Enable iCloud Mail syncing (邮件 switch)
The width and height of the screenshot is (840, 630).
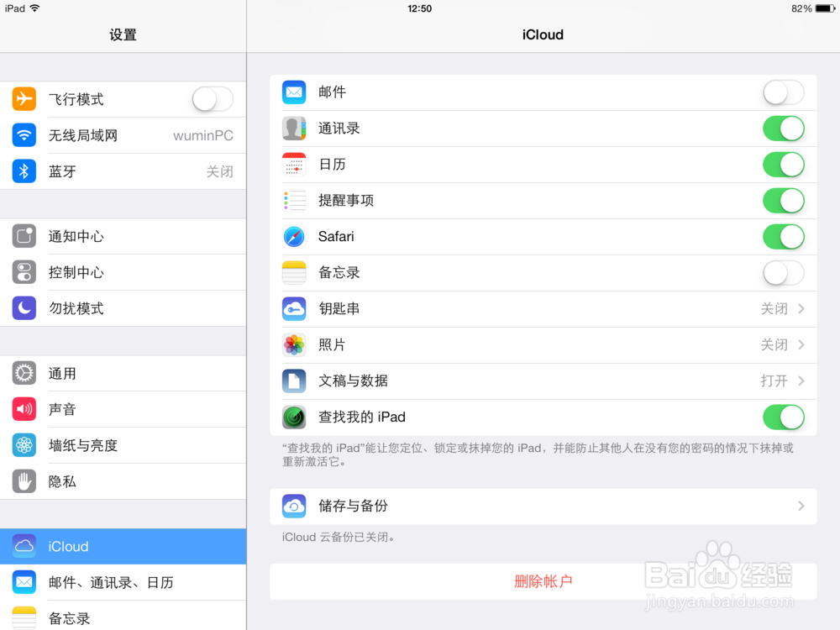pyautogui.click(x=783, y=92)
